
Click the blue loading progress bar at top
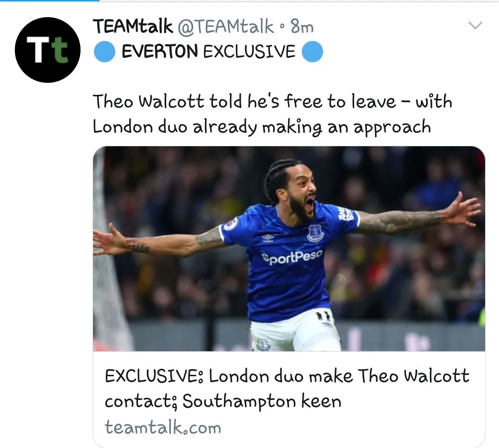pos(50,0)
